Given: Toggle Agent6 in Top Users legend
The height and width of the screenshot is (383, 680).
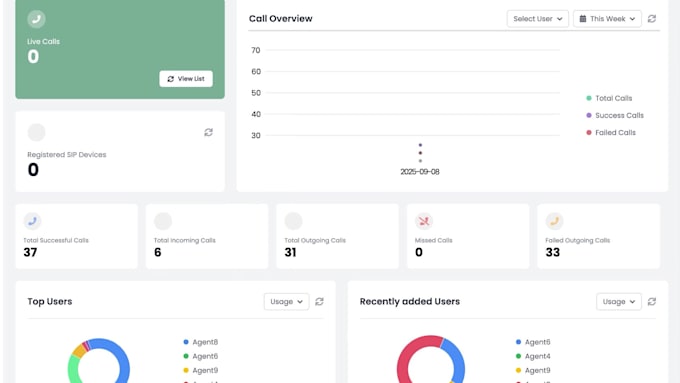Looking at the screenshot, I should tap(201, 356).
